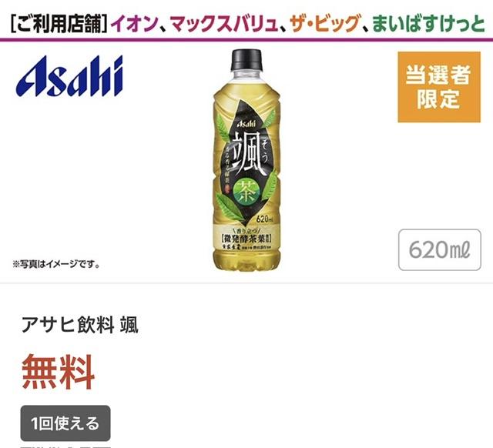Click the small Asahi logo on the bottle
Screen dimensions: 493x448
(246, 124)
